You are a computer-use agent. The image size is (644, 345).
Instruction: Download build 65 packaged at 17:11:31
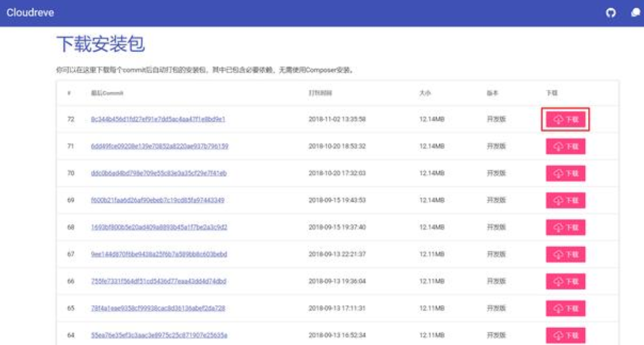(x=565, y=308)
